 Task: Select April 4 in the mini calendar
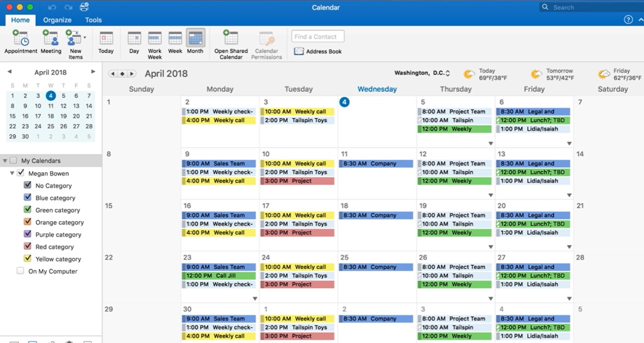click(51, 96)
